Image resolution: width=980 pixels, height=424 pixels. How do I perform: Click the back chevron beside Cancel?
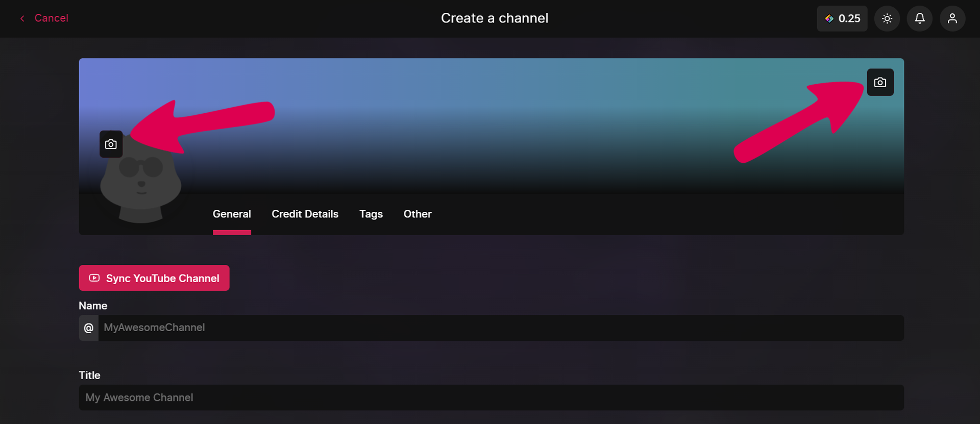[22, 18]
